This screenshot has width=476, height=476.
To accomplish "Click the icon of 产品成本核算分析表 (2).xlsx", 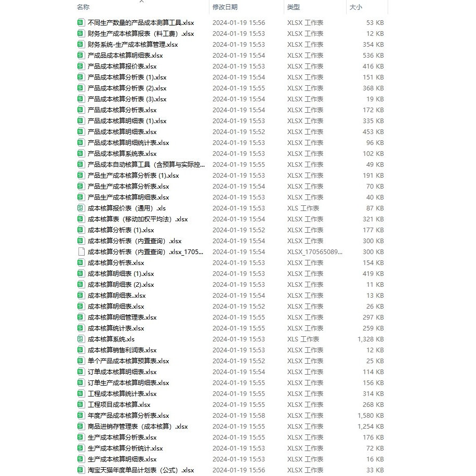I will pyautogui.click(x=81, y=88).
